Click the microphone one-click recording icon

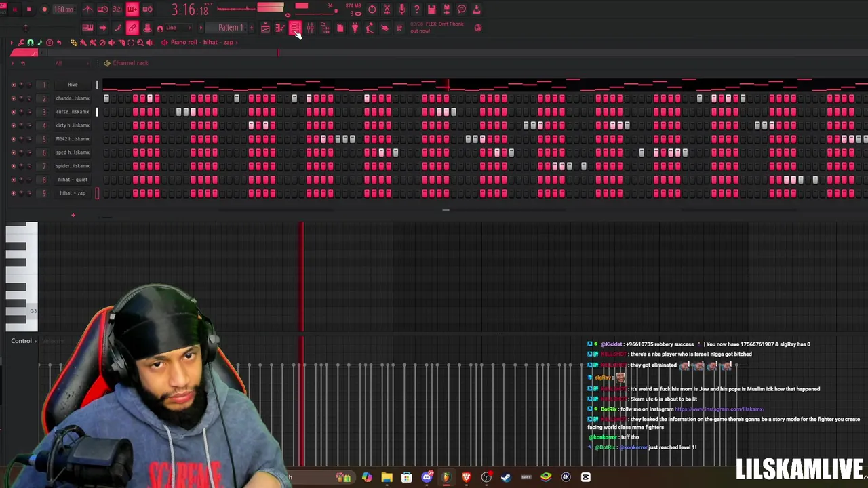[402, 9]
